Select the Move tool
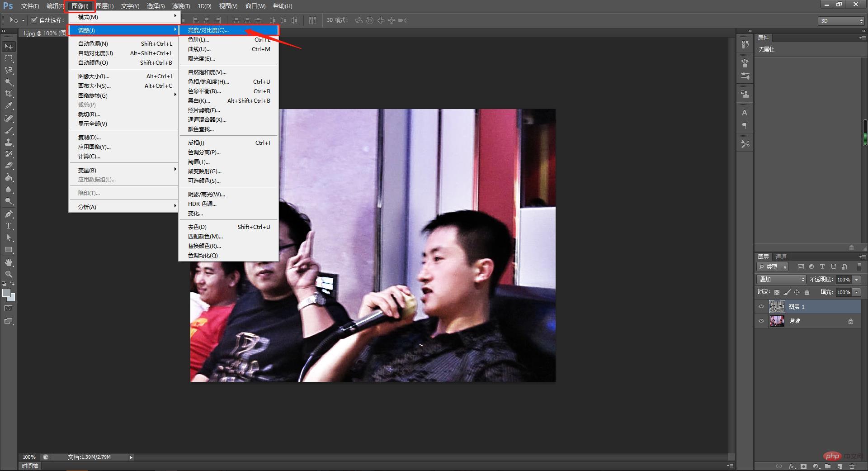Image resolution: width=868 pixels, height=471 pixels. [x=9, y=47]
